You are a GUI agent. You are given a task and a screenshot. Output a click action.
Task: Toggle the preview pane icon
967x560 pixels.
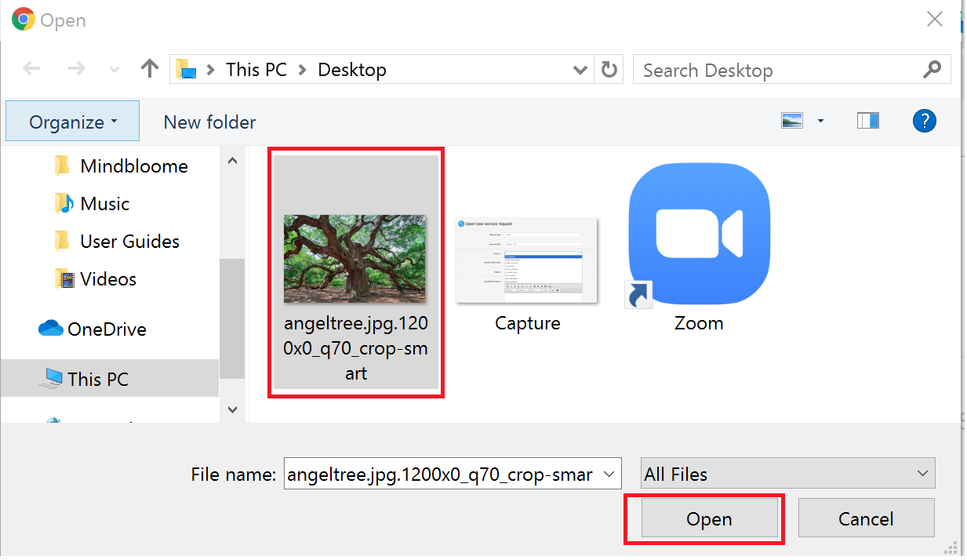coord(868,121)
